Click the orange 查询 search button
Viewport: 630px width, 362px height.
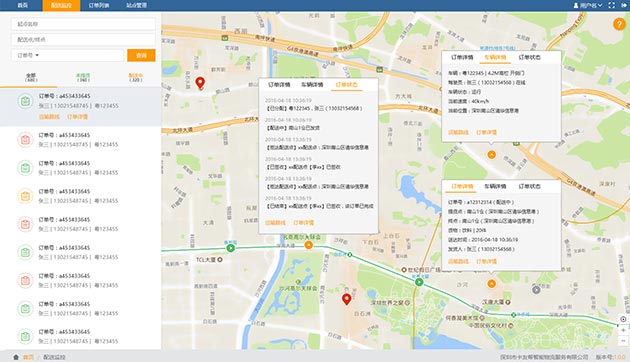point(141,55)
